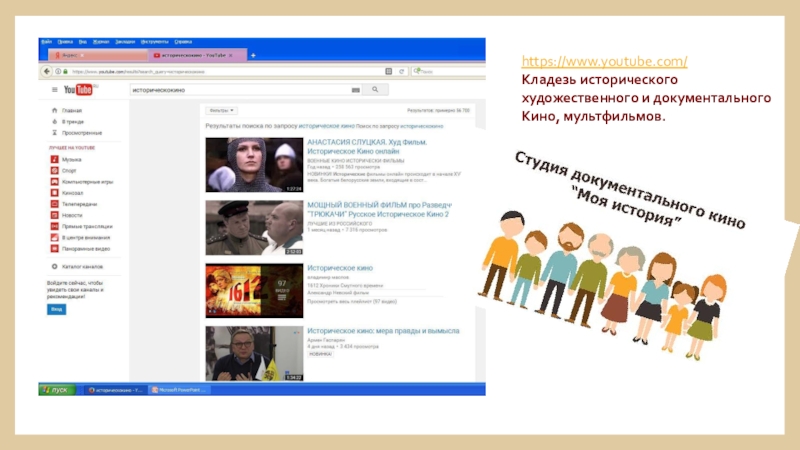Click Главная home icon in sidebar
Image resolution: width=800 pixels, height=450 pixels.
click(55, 110)
